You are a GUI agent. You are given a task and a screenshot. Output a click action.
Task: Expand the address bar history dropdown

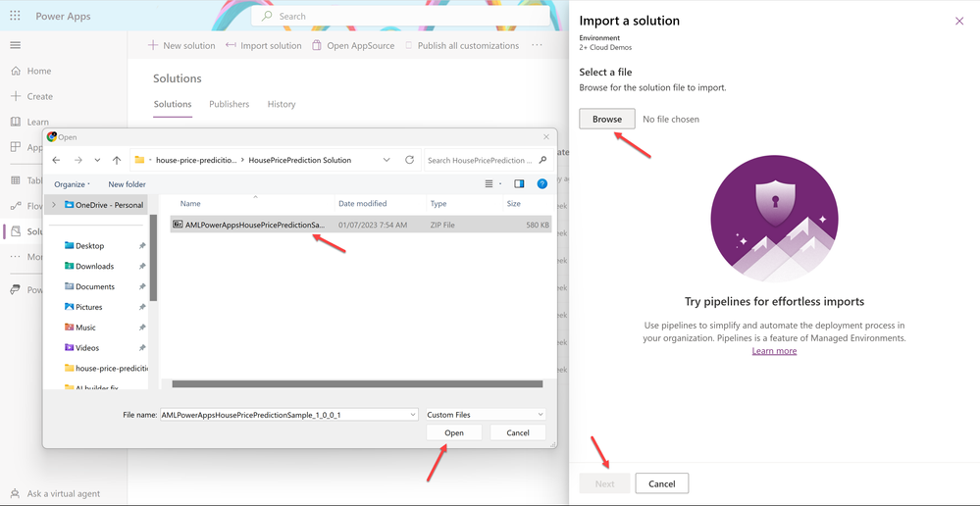(387, 160)
